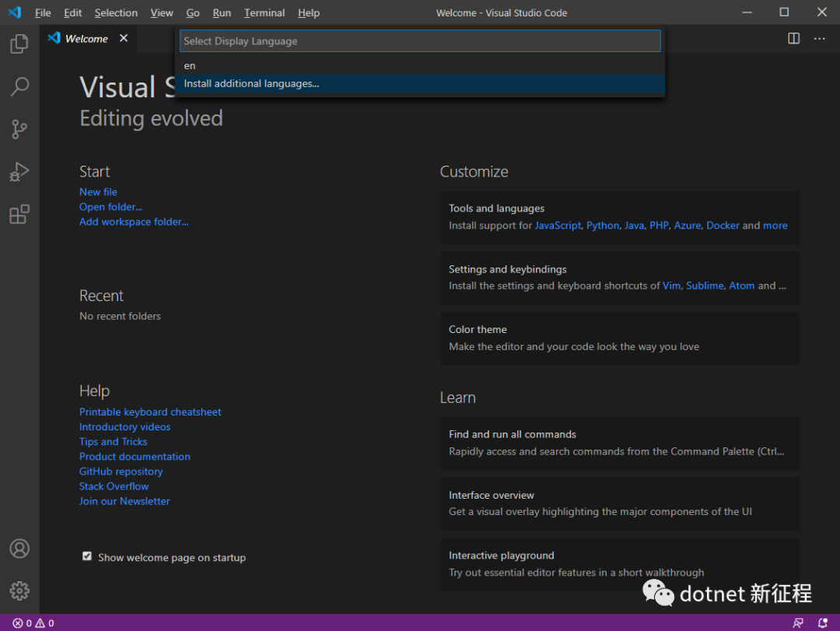Install support for PHP link

[x=659, y=226]
